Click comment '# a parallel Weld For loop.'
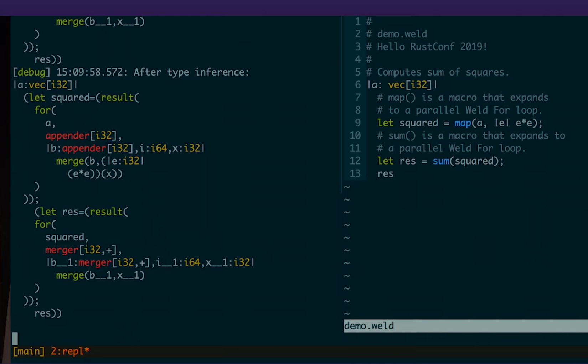588x364 pixels. pyautogui.click(x=452, y=148)
